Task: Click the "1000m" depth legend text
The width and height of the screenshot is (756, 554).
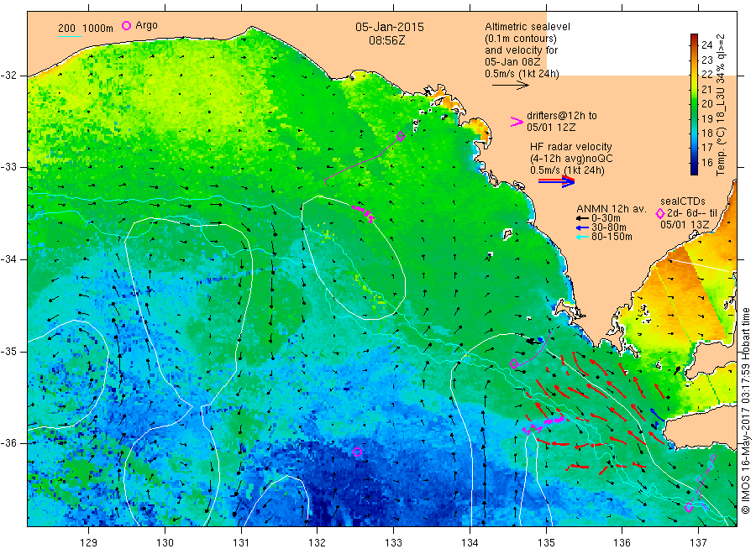Action: [97, 28]
